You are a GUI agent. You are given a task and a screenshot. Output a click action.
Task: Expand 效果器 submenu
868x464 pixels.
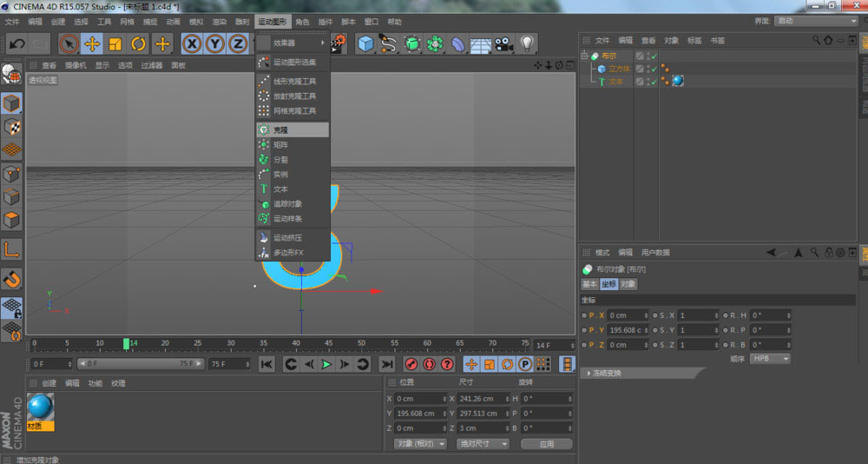(x=293, y=43)
